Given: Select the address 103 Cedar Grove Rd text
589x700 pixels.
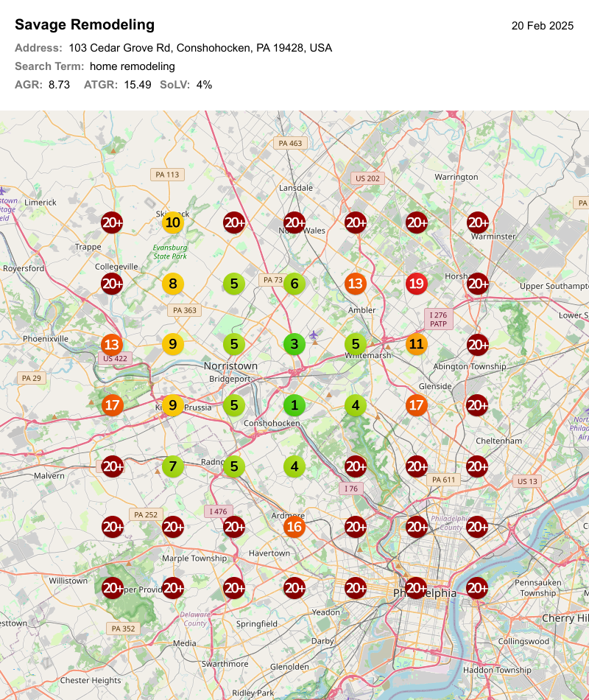Looking at the screenshot, I should [200, 48].
